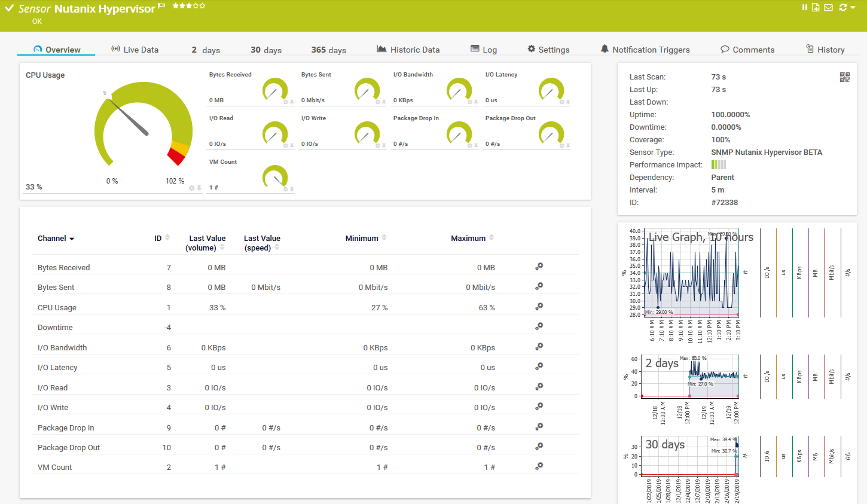Open the Notification Triggers tab

click(645, 50)
